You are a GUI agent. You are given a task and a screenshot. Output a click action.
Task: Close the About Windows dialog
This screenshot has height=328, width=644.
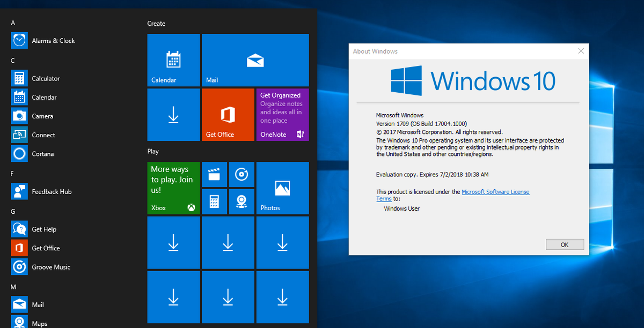pyautogui.click(x=581, y=51)
